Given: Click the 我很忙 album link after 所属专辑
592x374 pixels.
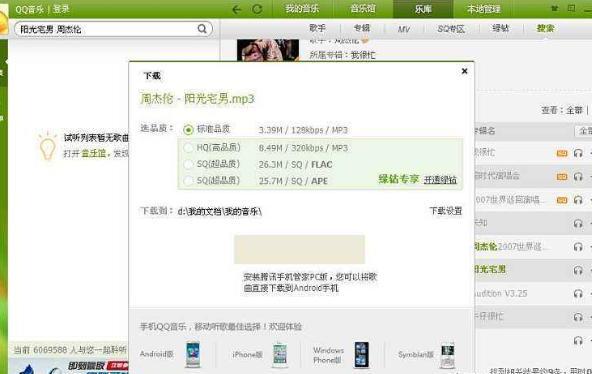Looking at the screenshot, I should coord(363,55).
